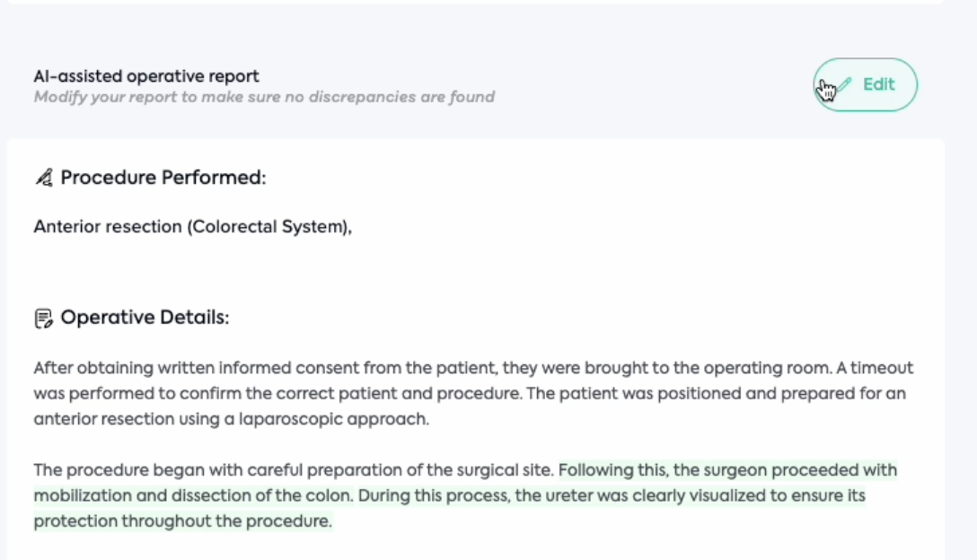Click the "Operative Details:" heading
The width and height of the screenshot is (977, 560).
click(x=145, y=318)
